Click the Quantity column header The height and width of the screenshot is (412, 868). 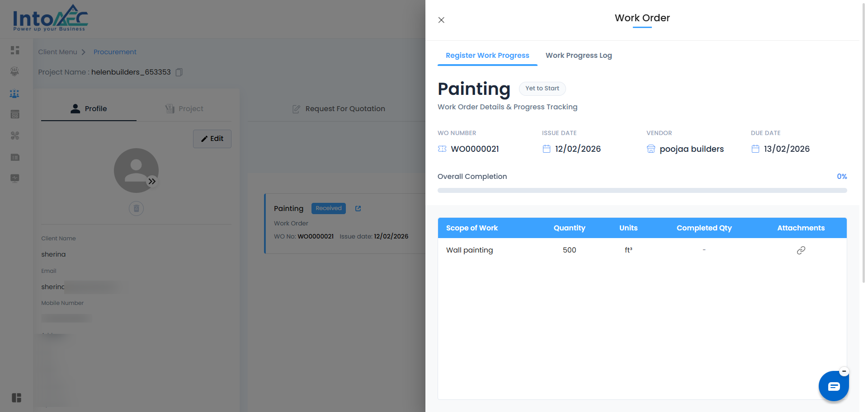point(569,228)
